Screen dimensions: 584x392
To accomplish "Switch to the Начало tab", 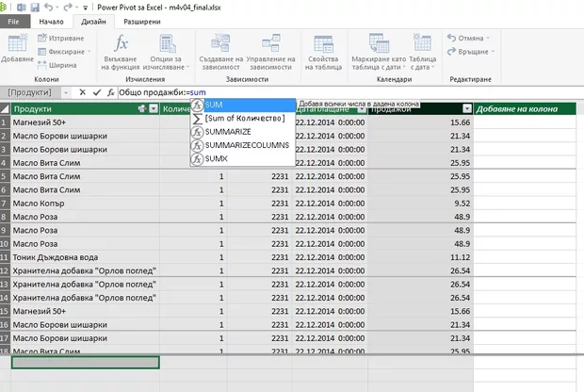I will pos(51,20).
